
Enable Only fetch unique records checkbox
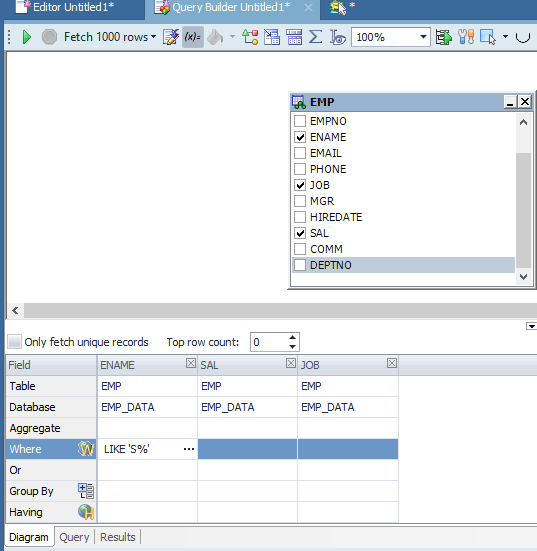[14, 342]
